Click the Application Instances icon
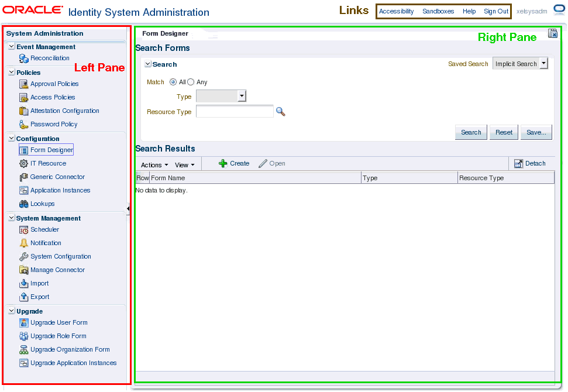This screenshot has height=392, width=568. [x=23, y=190]
